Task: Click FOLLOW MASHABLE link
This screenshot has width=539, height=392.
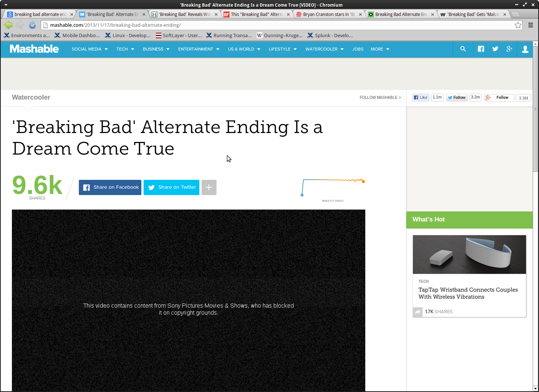Action: point(380,97)
